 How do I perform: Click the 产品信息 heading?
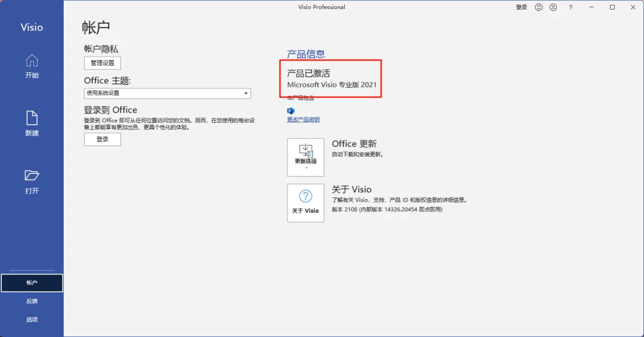coord(306,54)
